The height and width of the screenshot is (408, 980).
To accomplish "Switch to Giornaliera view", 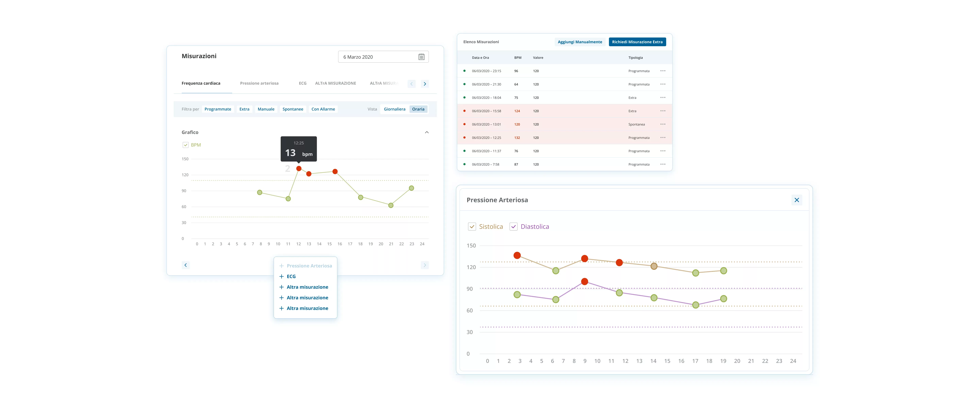I will point(394,109).
